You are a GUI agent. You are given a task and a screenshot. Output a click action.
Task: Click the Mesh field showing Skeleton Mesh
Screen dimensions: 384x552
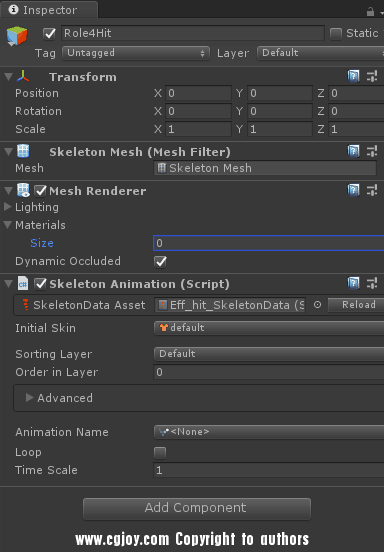pos(265,168)
